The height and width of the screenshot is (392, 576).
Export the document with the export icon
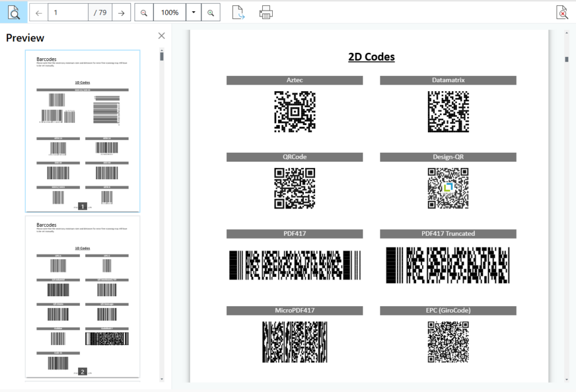(x=238, y=12)
